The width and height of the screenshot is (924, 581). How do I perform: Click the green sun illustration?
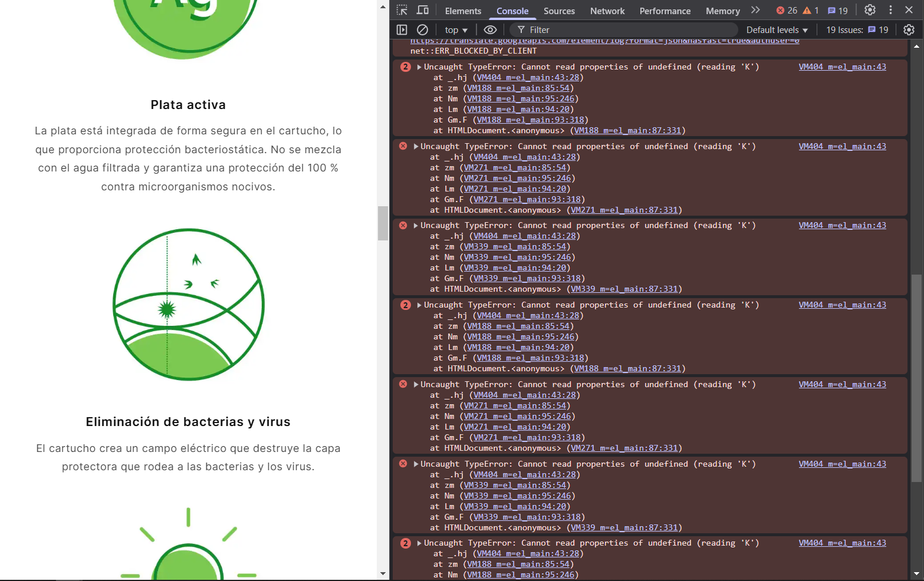click(x=188, y=543)
